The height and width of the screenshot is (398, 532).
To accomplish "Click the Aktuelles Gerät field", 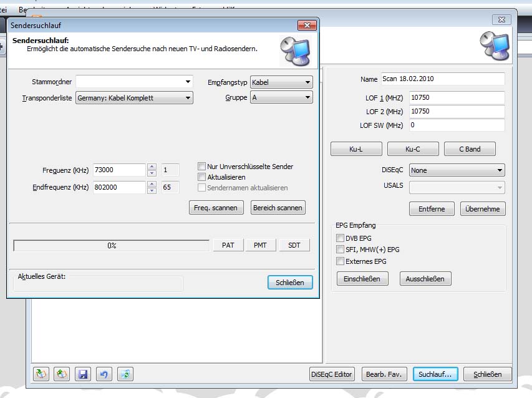I will pyautogui.click(x=98, y=284).
